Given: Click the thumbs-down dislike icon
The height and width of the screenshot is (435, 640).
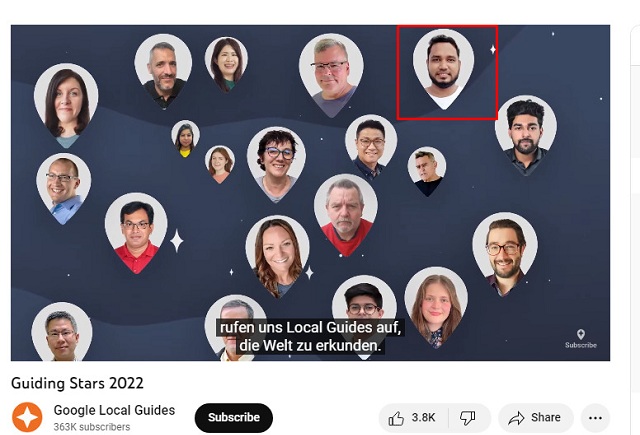Looking at the screenshot, I should (467, 418).
